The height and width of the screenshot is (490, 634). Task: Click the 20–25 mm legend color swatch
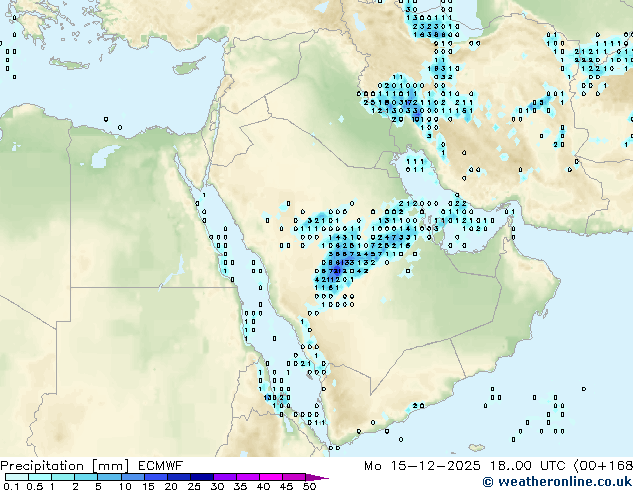178,477
